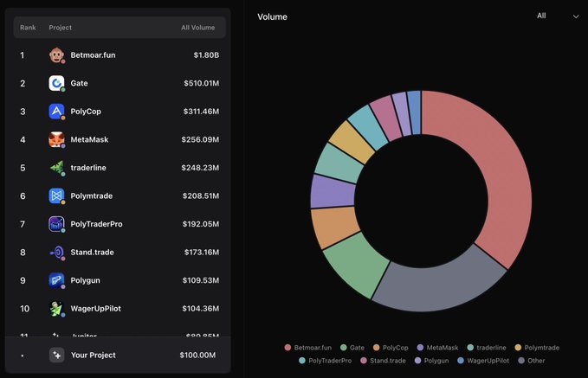Click the Stand.trade target icon
The image size is (588, 378).
pyautogui.click(x=56, y=252)
